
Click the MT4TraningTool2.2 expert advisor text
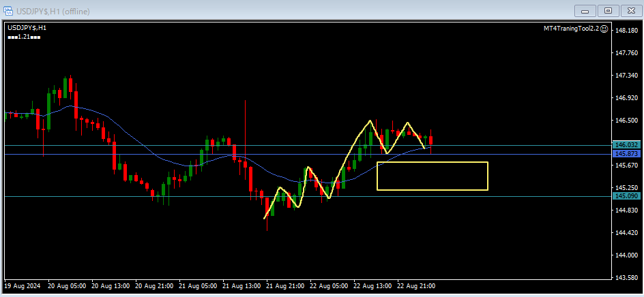570,29
